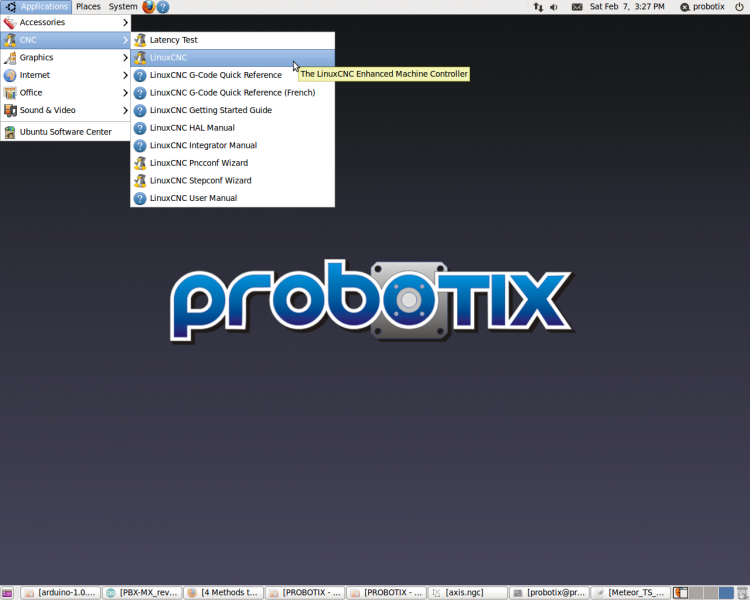Click the CNC category penguin icon
Screen dimensions: 750x600
point(10,40)
